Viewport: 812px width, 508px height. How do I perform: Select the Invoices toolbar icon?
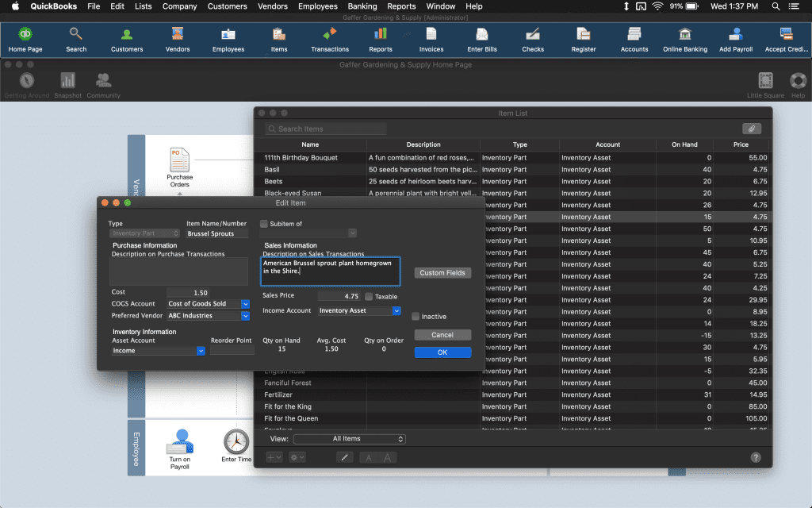431,40
